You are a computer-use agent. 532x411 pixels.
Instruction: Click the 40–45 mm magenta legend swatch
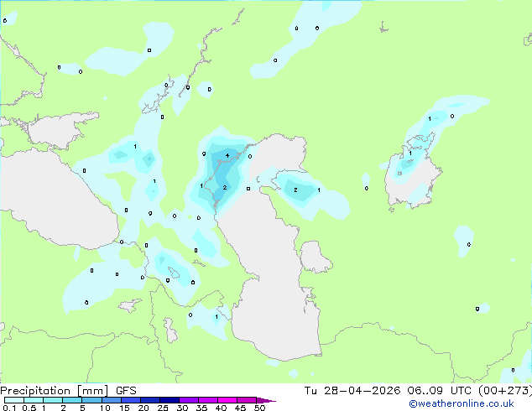point(227,400)
